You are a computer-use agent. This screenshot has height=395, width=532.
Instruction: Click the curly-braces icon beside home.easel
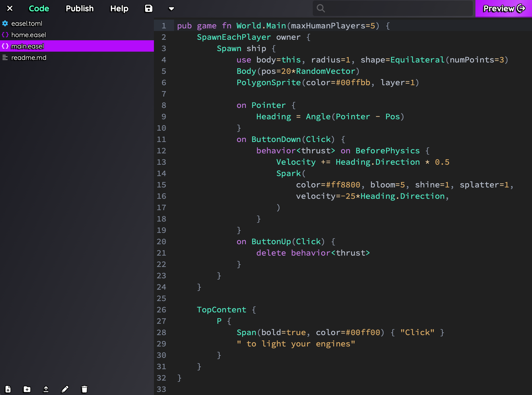tap(5, 35)
